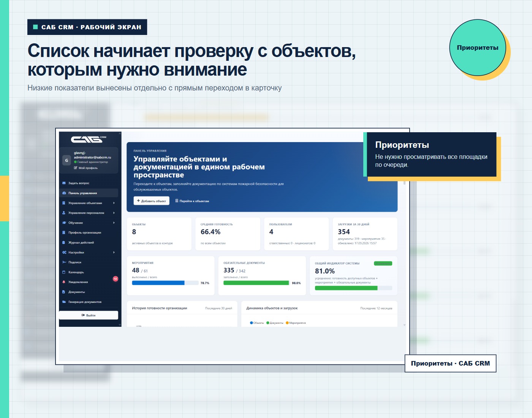The image size is (532, 418).
Task: Click the Добавить объект button
Action: [152, 201]
